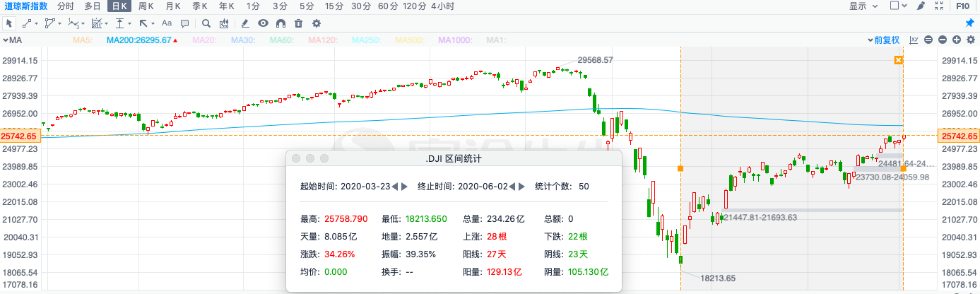Viewport: 980px width, 294px height.
Task: Click the pencil edit drawings icon
Action: point(244,23)
